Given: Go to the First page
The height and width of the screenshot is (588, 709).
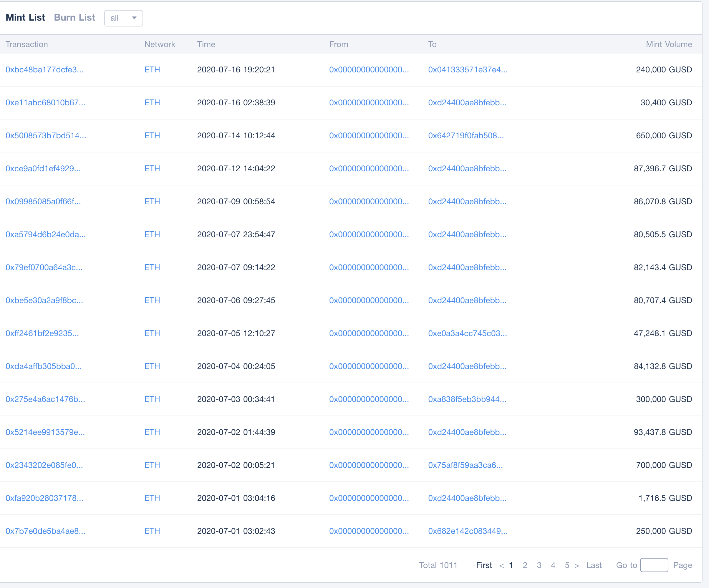Looking at the screenshot, I should (484, 565).
